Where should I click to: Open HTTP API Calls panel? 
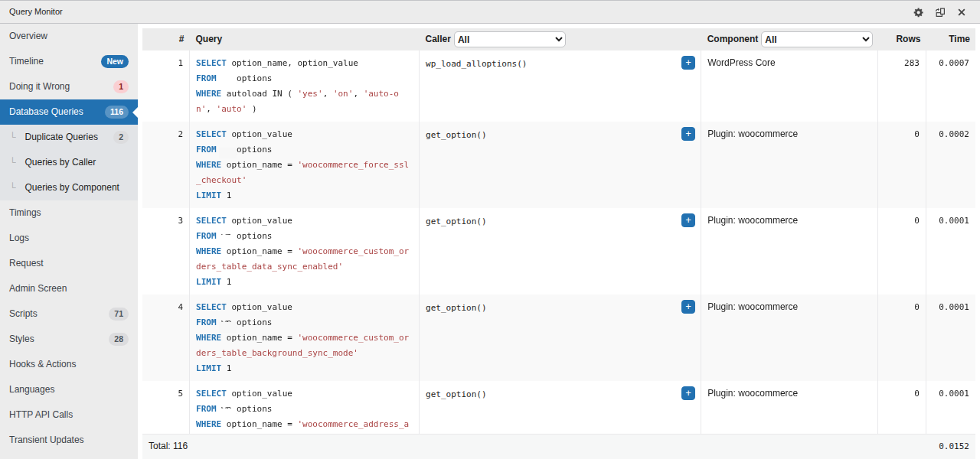[x=69, y=415]
